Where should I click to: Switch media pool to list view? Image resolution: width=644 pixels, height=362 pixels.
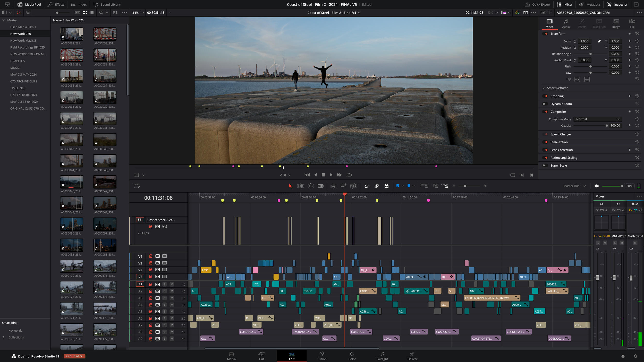[x=92, y=13]
